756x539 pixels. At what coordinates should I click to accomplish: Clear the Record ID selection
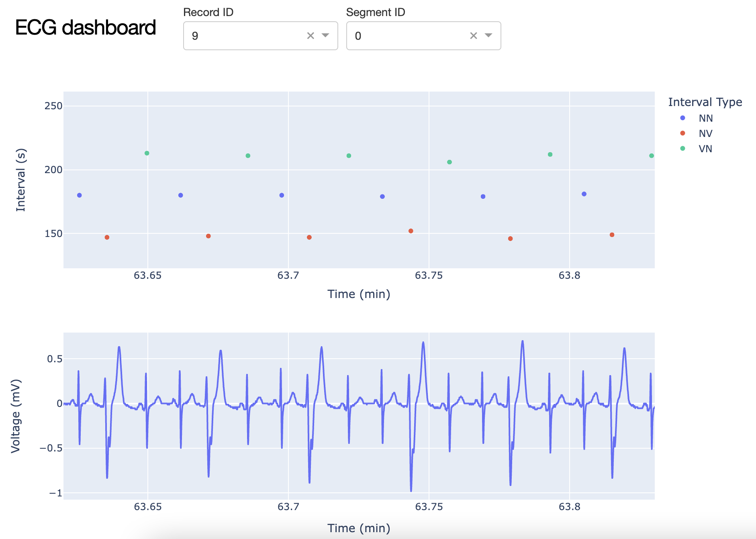(311, 36)
